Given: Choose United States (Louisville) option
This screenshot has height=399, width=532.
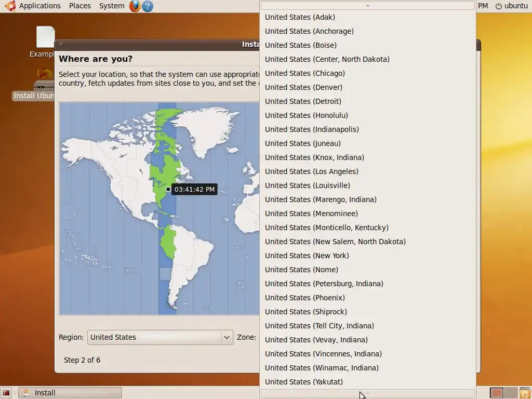Looking at the screenshot, I should [367, 185].
